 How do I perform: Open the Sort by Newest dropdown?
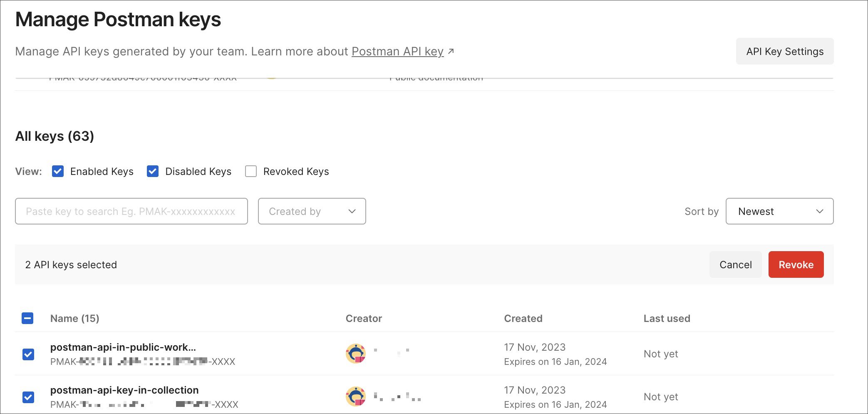pyautogui.click(x=779, y=211)
